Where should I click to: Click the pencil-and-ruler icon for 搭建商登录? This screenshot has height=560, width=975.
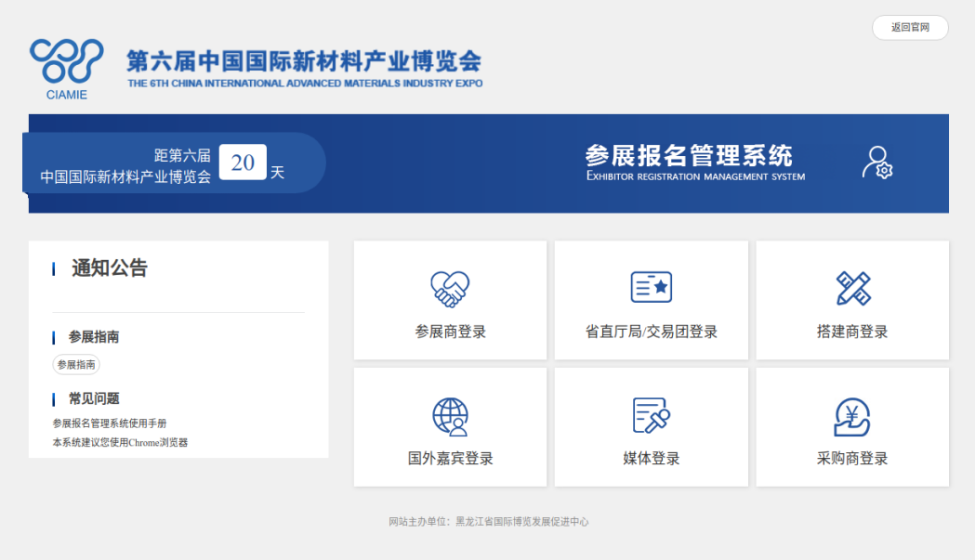853,289
